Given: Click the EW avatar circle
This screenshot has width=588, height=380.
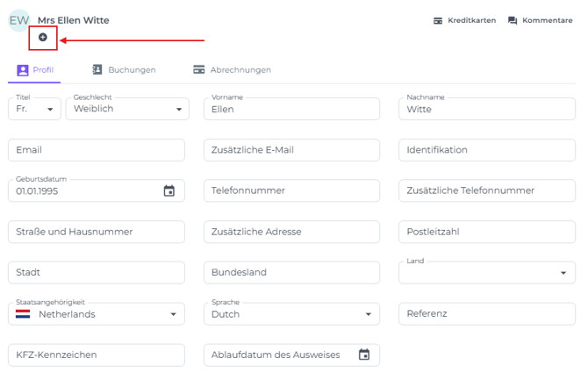Looking at the screenshot, I should click(18, 20).
